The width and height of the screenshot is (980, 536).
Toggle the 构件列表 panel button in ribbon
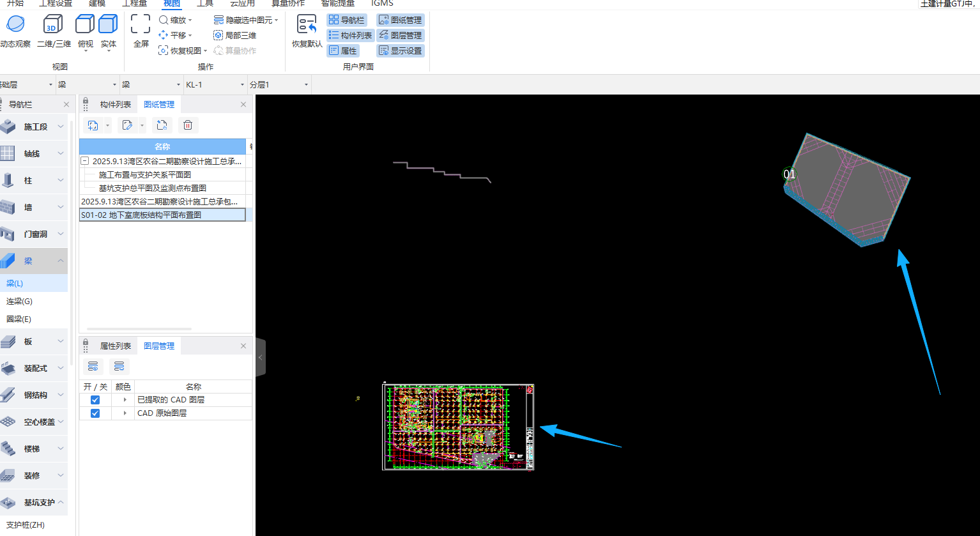[350, 35]
